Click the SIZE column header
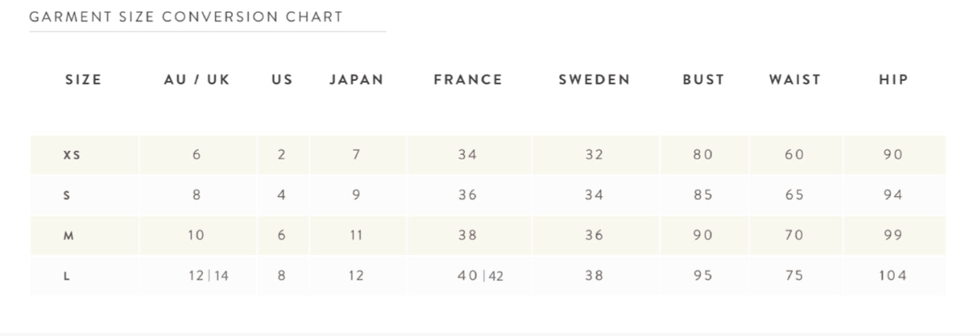This screenshot has height=336, width=980. 83,80
